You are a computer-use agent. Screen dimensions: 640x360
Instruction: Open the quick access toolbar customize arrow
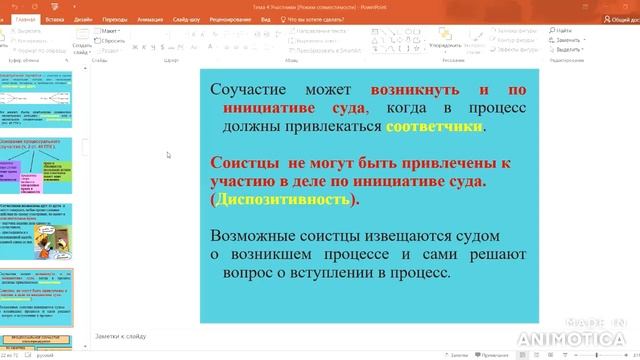point(74,7)
